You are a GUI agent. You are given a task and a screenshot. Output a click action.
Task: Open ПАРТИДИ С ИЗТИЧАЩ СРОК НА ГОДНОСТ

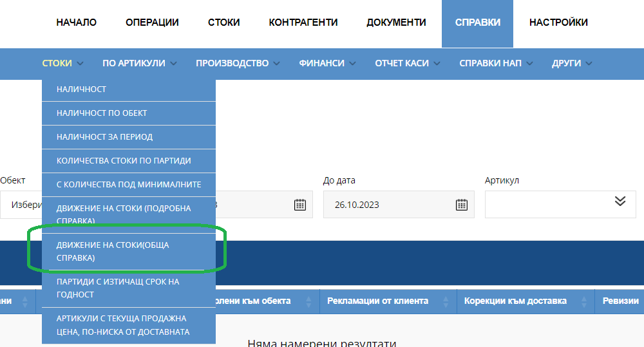tap(129, 288)
